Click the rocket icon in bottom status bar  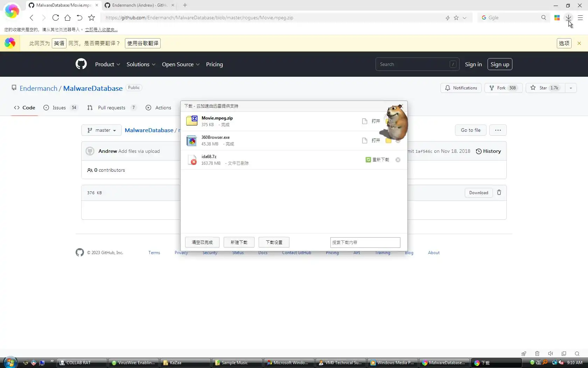pyautogui.click(x=524, y=354)
